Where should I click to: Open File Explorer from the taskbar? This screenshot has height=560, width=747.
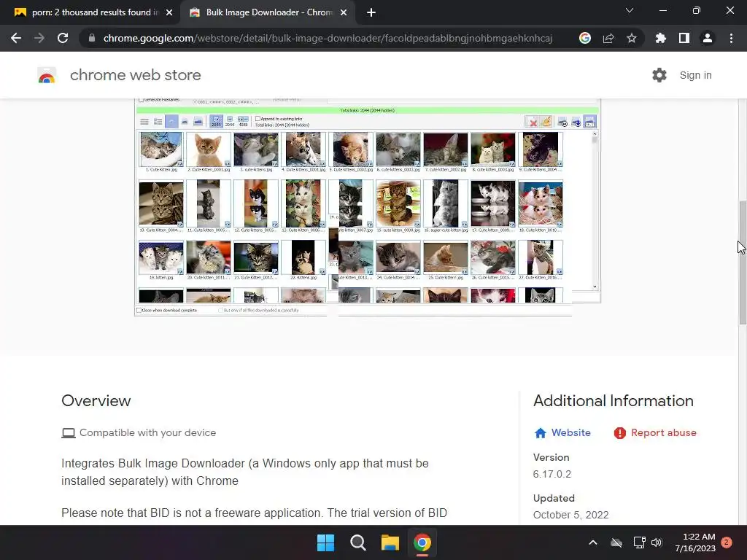pyautogui.click(x=390, y=542)
